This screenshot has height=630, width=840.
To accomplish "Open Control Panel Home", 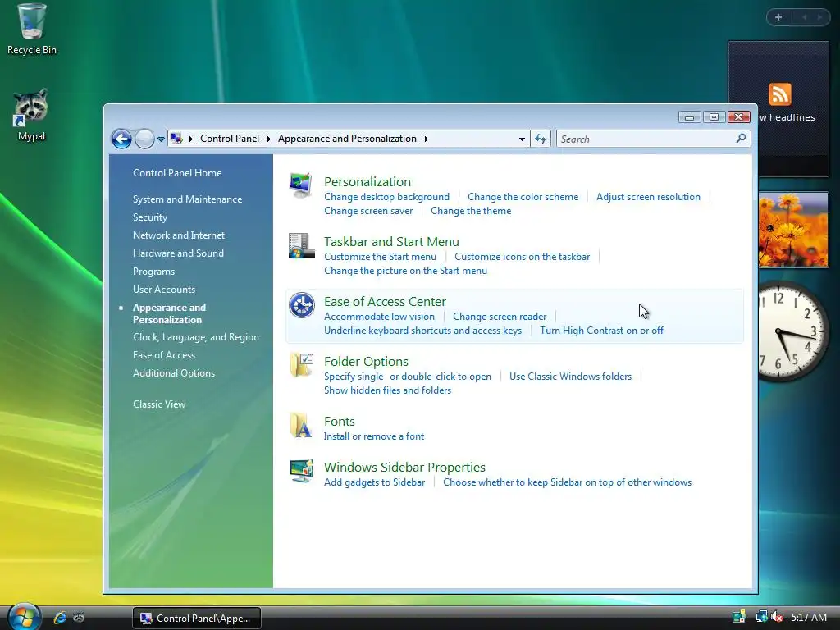I will pyautogui.click(x=177, y=173).
